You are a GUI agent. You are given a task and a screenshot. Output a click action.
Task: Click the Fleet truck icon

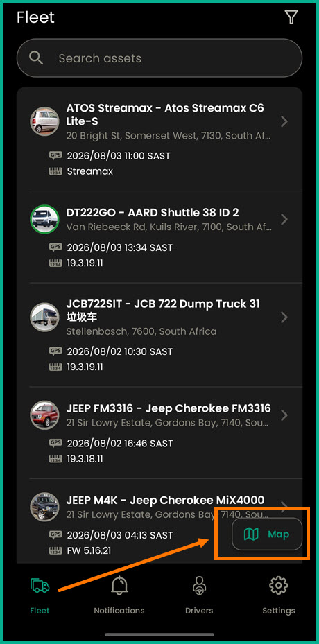click(40, 585)
